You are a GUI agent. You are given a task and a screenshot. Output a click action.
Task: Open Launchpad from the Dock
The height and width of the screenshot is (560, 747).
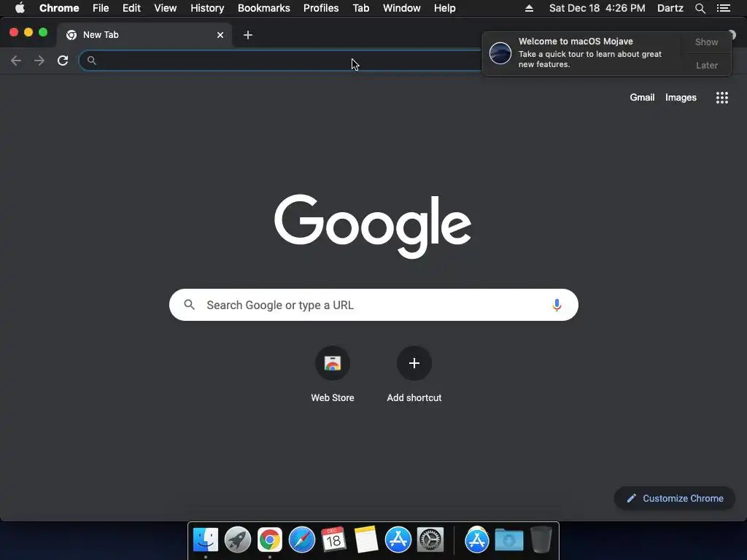[237, 540]
